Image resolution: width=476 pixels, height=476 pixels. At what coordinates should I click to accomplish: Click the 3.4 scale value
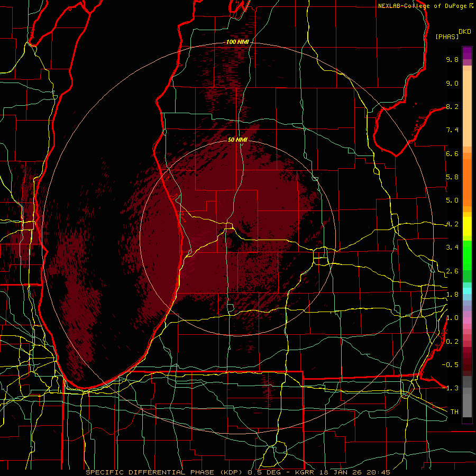452,248
